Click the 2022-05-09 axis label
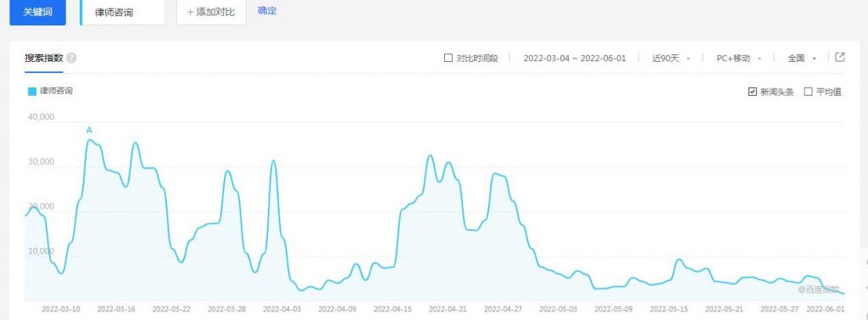868x320 pixels. 614,310
